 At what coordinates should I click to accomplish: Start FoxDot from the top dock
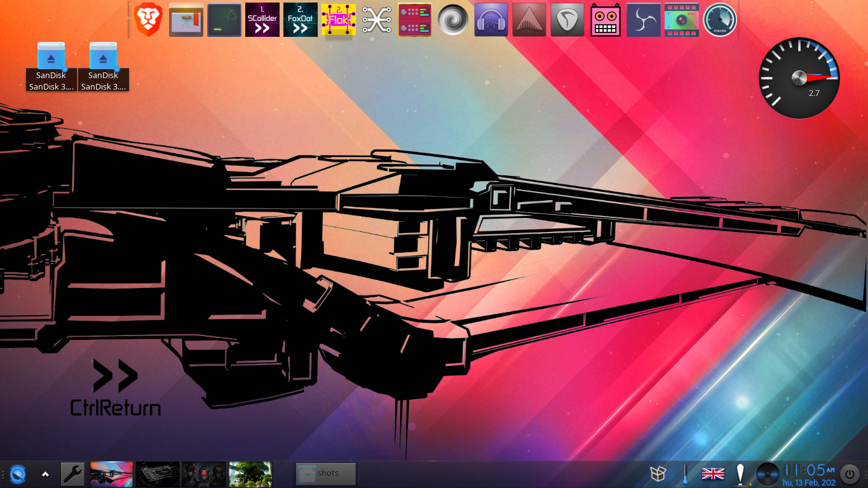pyautogui.click(x=301, y=20)
